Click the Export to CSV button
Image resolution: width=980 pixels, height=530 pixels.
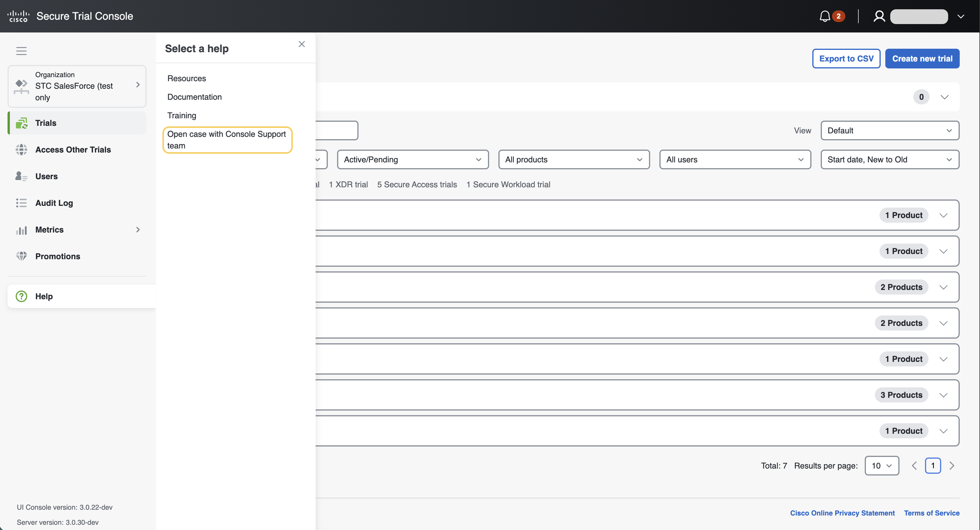(x=846, y=59)
